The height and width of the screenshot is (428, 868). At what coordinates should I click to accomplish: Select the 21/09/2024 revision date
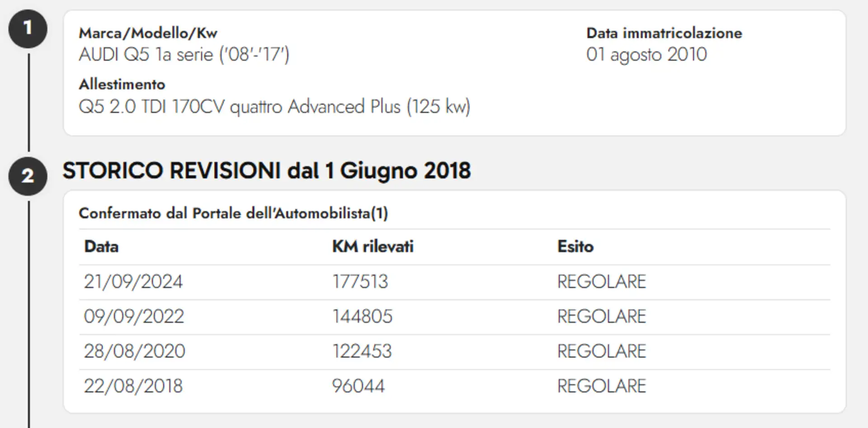click(133, 282)
